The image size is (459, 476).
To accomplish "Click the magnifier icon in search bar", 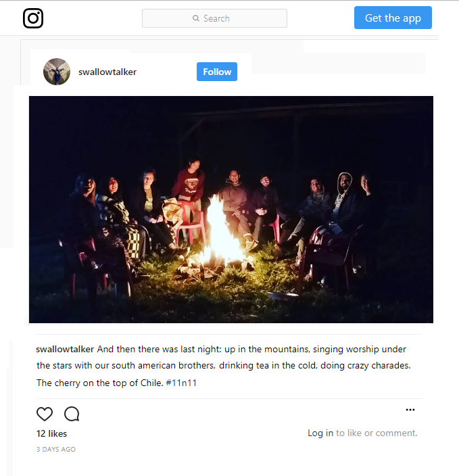I will 196,19.
